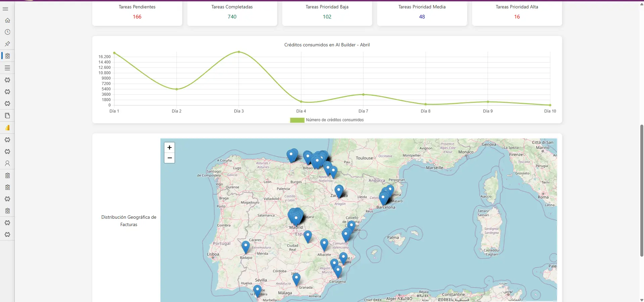This screenshot has width=644, height=302.
Task: Click the Día 2 data point on chart
Action: [x=177, y=89]
